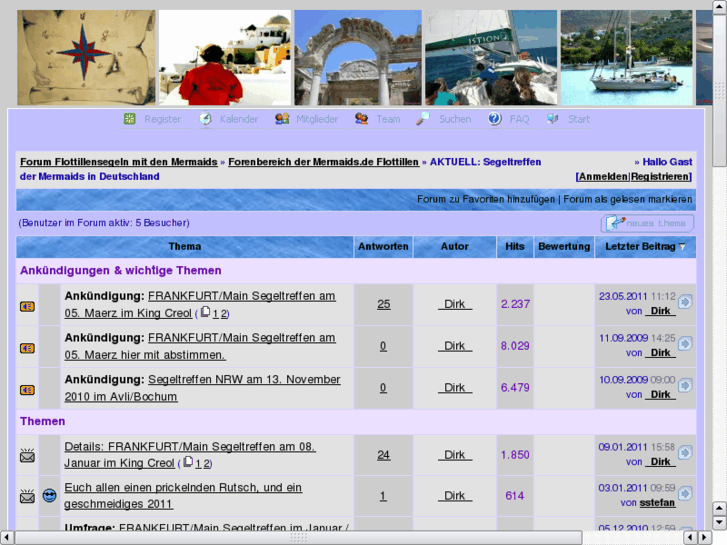
Task: Go to last post dated 03.01.2011
Action: (685, 494)
